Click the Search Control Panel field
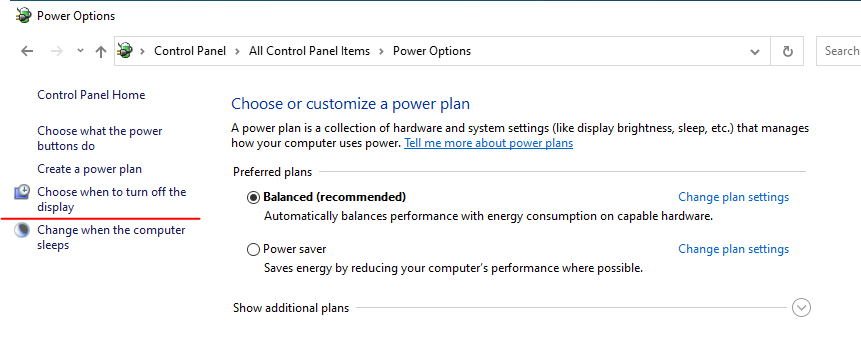Image resolution: width=861 pixels, height=362 pixels. pyautogui.click(x=838, y=51)
